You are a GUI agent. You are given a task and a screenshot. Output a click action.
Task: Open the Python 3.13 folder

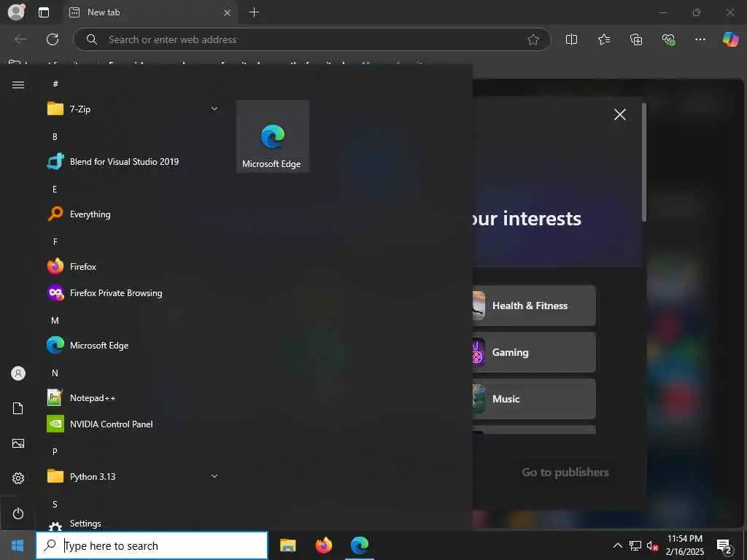coord(133,476)
